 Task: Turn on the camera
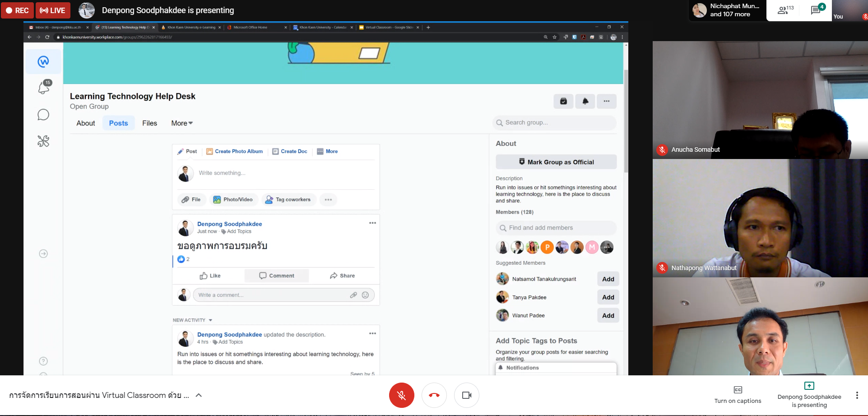pos(466,395)
